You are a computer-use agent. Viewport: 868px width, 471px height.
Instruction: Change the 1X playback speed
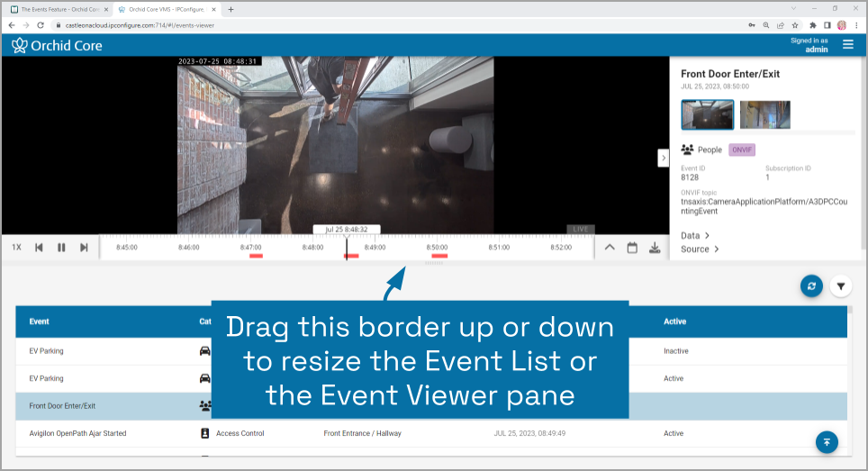pyautogui.click(x=16, y=248)
